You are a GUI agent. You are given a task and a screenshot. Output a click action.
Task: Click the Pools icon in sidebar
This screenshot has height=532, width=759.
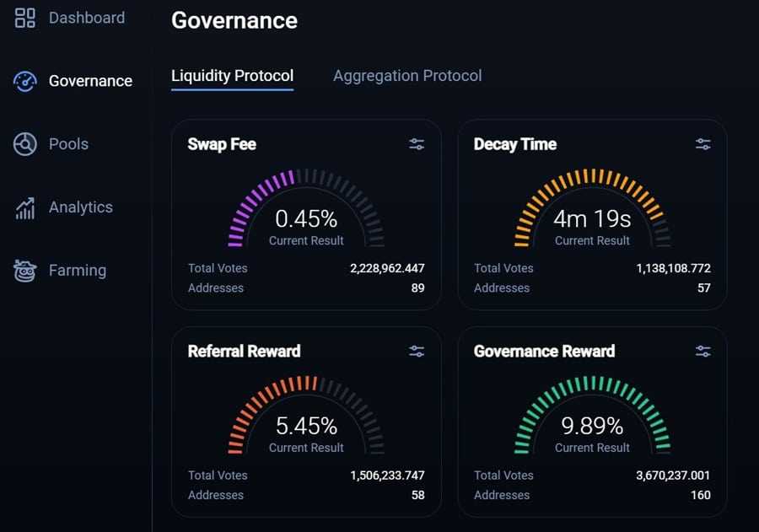point(25,144)
